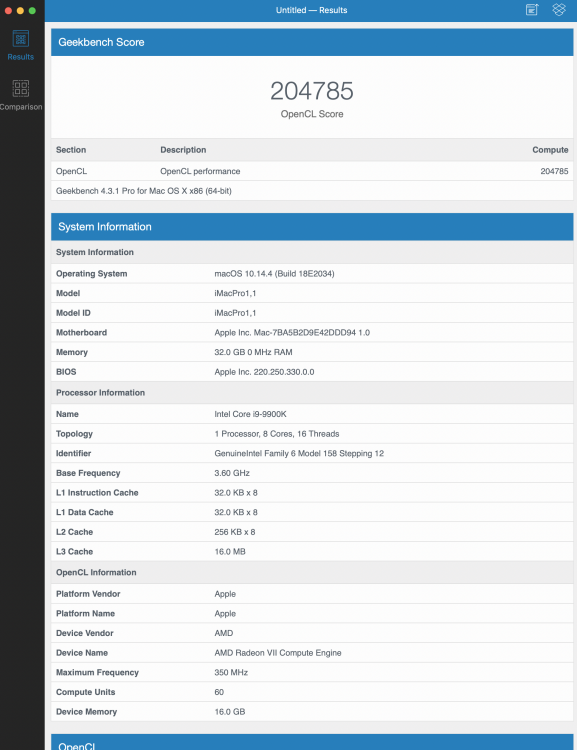Select the 350 MHz value
This screenshot has height=750, width=577.
[231, 672]
